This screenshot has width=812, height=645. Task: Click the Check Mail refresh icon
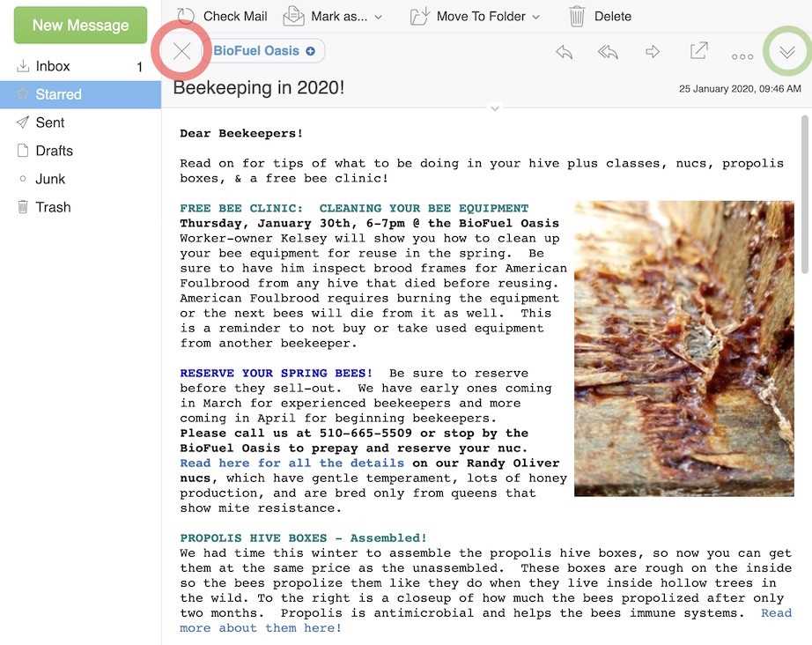click(184, 16)
